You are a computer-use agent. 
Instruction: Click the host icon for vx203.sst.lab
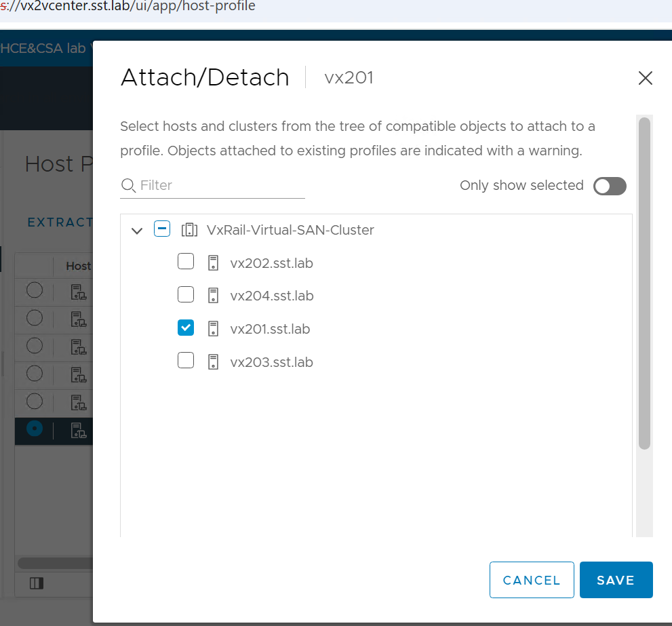point(213,362)
